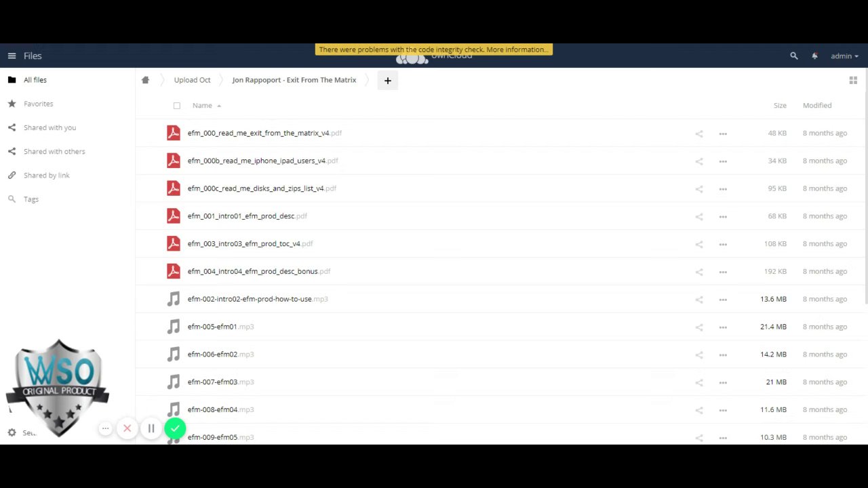Open efm_003_intro03_efm_prod_toc_v4.pdf
The image size is (868, 488).
pos(250,244)
